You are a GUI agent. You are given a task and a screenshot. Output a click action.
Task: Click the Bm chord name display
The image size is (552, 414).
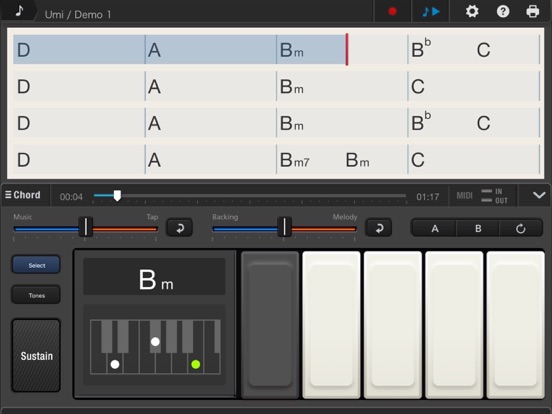(154, 276)
